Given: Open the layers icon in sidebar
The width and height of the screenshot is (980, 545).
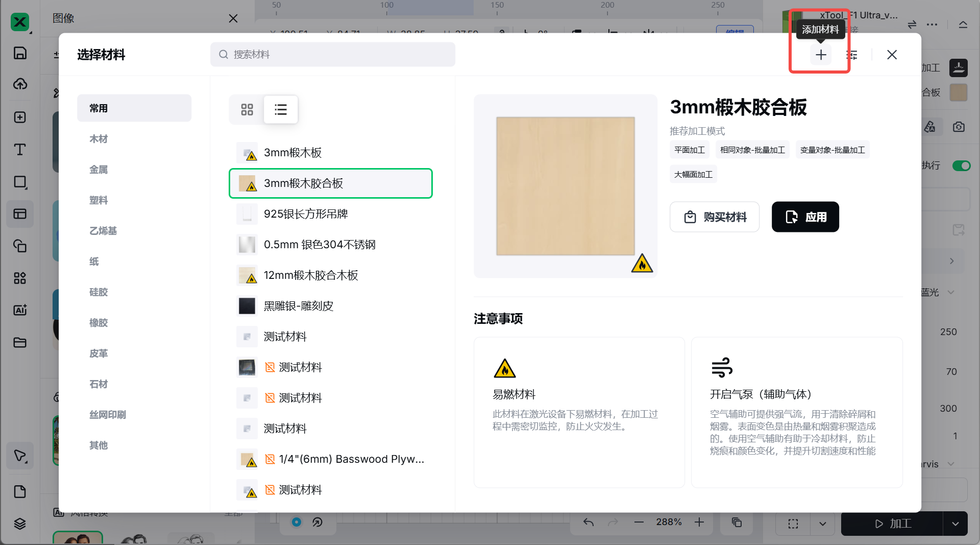Looking at the screenshot, I should pos(20,524).
